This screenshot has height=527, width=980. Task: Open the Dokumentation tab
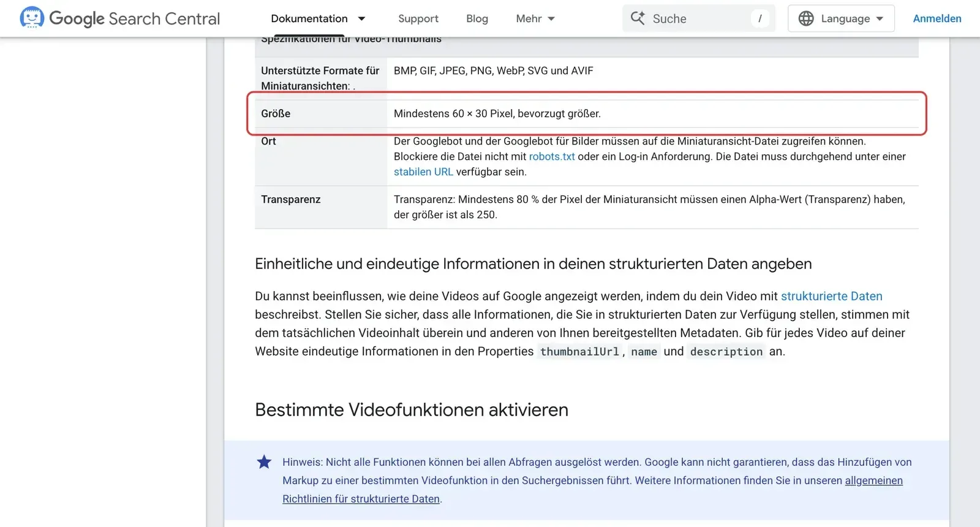pos(309,18)
